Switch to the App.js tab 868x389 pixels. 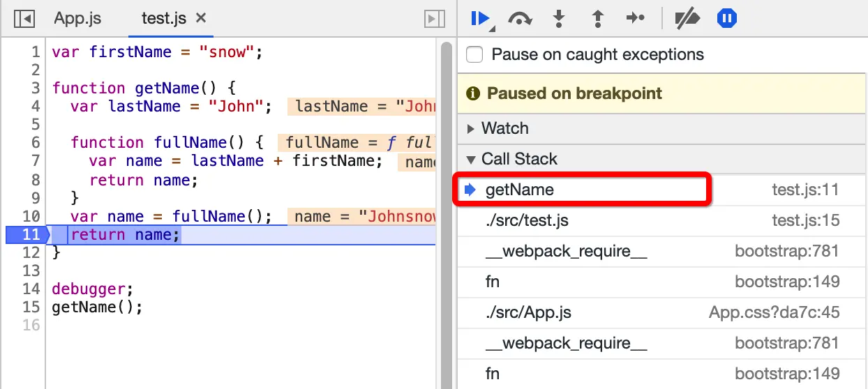79,18
